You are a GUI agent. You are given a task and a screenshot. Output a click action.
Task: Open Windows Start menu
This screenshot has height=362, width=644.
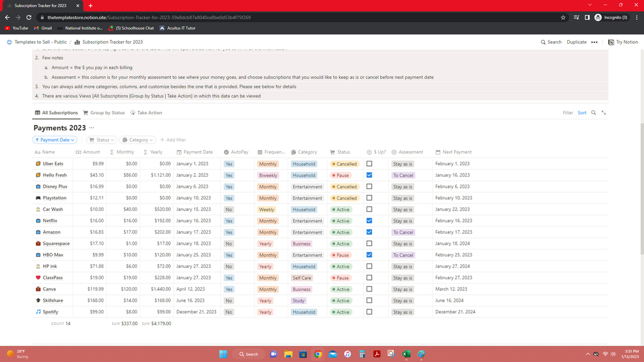pyautogui.click(x=223, y=354)
